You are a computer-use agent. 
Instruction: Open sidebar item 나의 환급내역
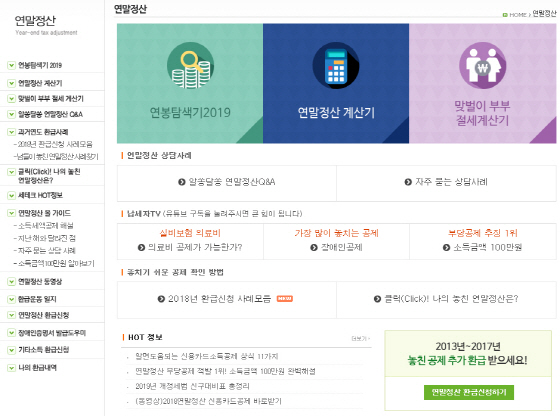click(x=38, y=368)
